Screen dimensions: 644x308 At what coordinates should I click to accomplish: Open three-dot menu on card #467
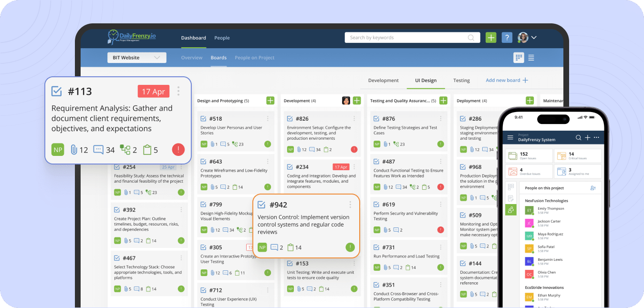point(181,258)
